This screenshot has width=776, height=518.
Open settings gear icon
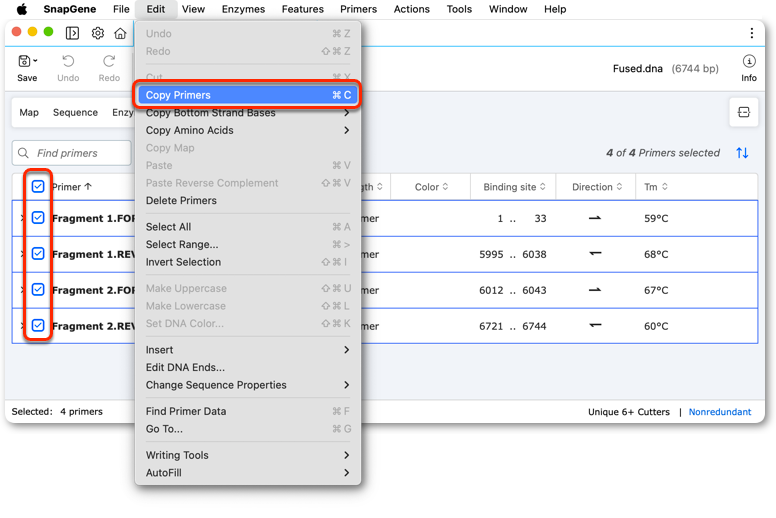pyautogui.click(x=97, y=33)
